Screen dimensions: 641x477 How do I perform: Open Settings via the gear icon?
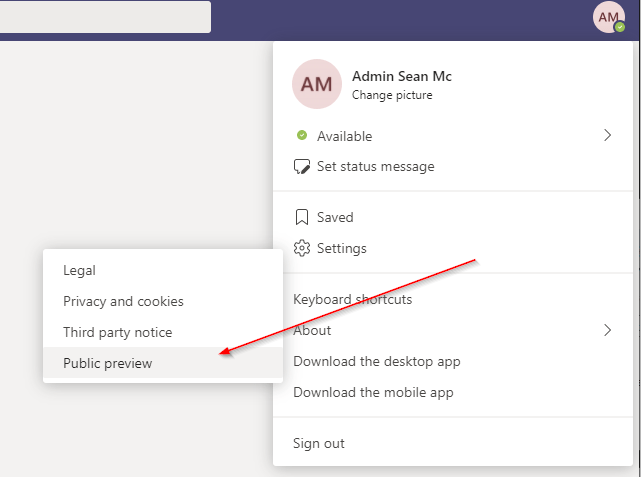point(301,248)
